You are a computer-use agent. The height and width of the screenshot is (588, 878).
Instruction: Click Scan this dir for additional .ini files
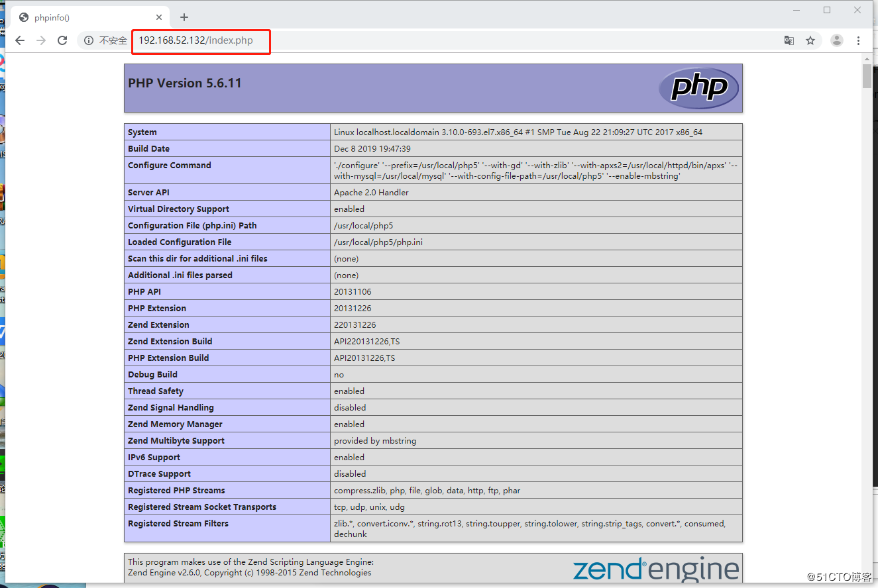pos(197,259)
